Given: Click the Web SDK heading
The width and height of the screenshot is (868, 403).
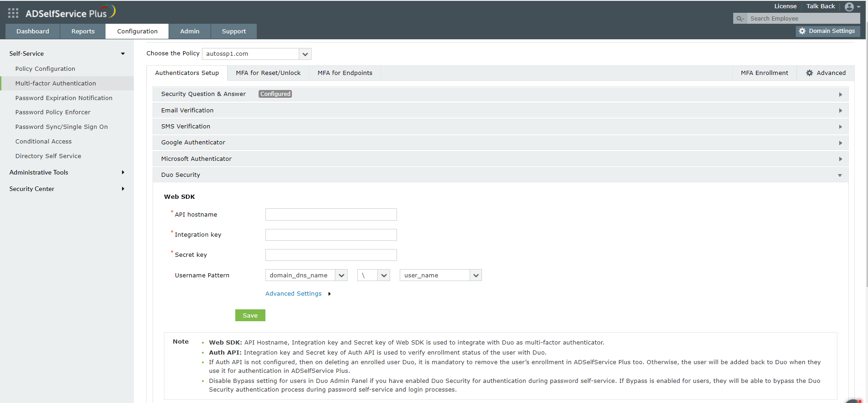Looking at the screenshot, I should coord(180,197).
